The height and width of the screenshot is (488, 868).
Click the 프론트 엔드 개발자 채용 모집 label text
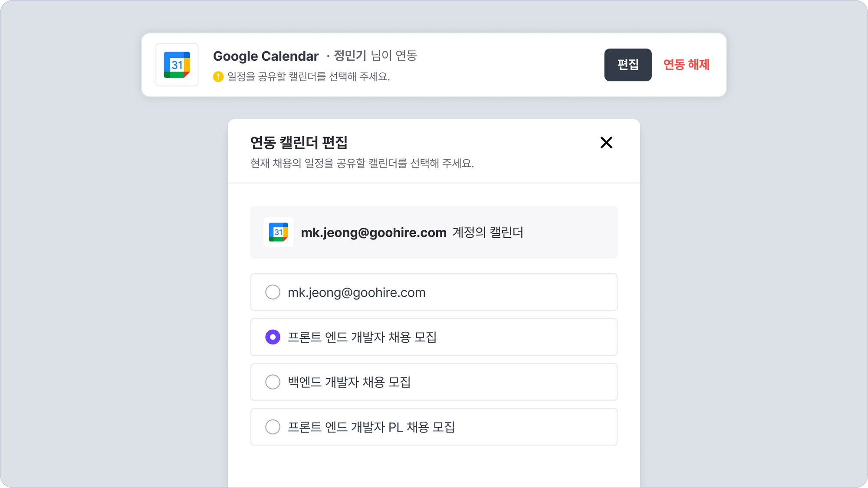point(362,337)
